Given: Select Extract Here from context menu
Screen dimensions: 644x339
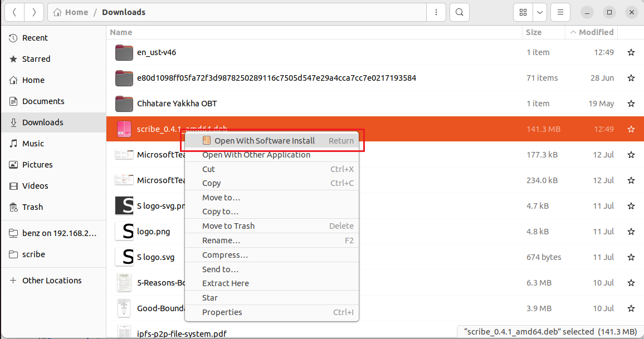Looking at the screenshot, I should tap(226, 283).
